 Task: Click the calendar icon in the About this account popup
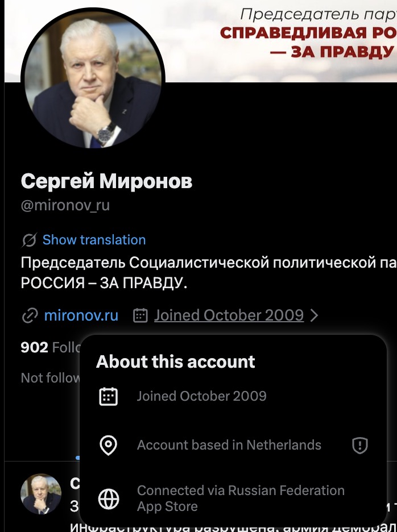pyautogui.click(x=108, y=396)
